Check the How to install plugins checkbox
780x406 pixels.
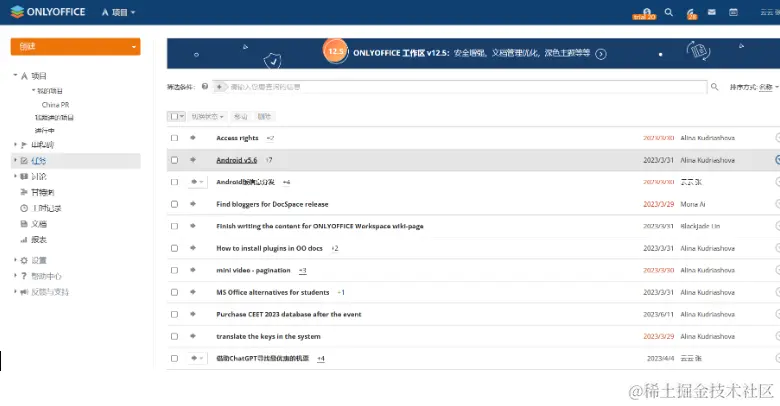pos(174,248)
